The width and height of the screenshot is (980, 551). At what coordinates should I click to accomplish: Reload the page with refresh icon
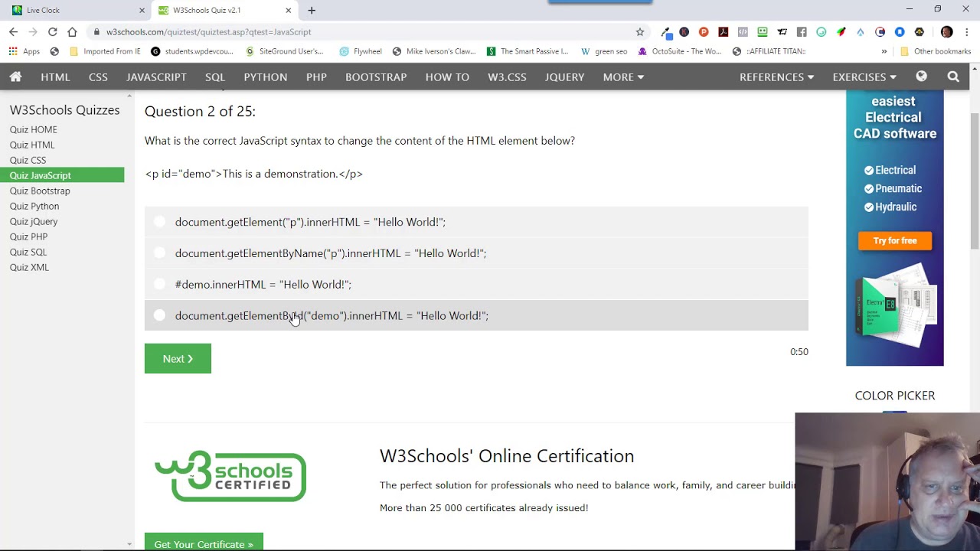coord(52,31)
